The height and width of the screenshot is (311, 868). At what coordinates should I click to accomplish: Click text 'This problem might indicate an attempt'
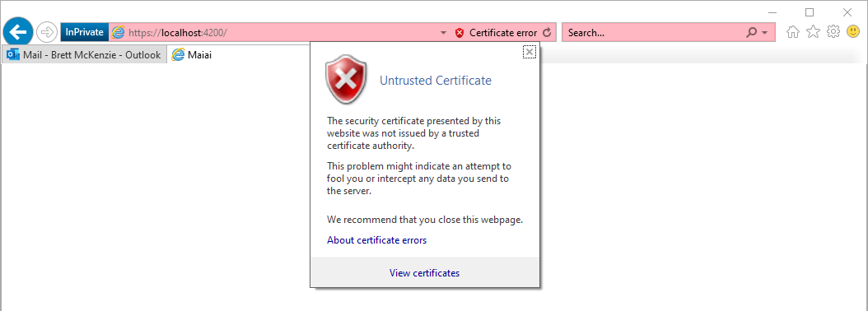tap(419, 166)
